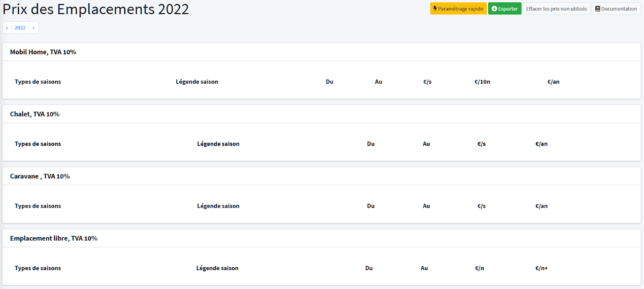The height and width of the screenshot is (289, 644).
Task: Click the €/n column in Emplacement libre
Action: click(x=479, y=269)
